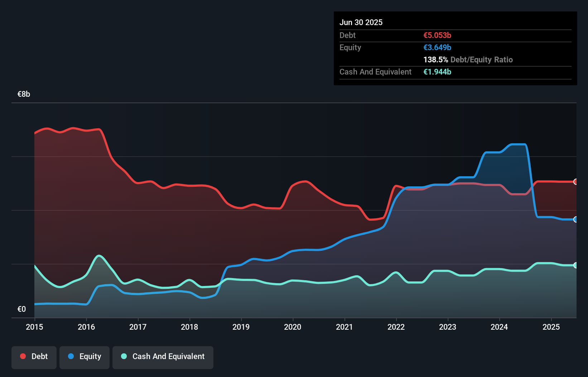Select the teal Cash endpoint marker on chart
588x377 pixels.
[575, 265]
